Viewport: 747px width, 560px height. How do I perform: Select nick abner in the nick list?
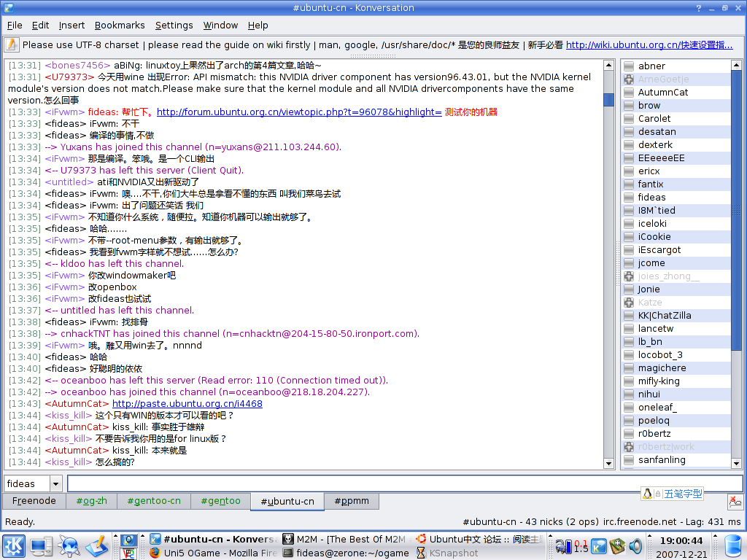pyautogui.click(x=676, y=66)
